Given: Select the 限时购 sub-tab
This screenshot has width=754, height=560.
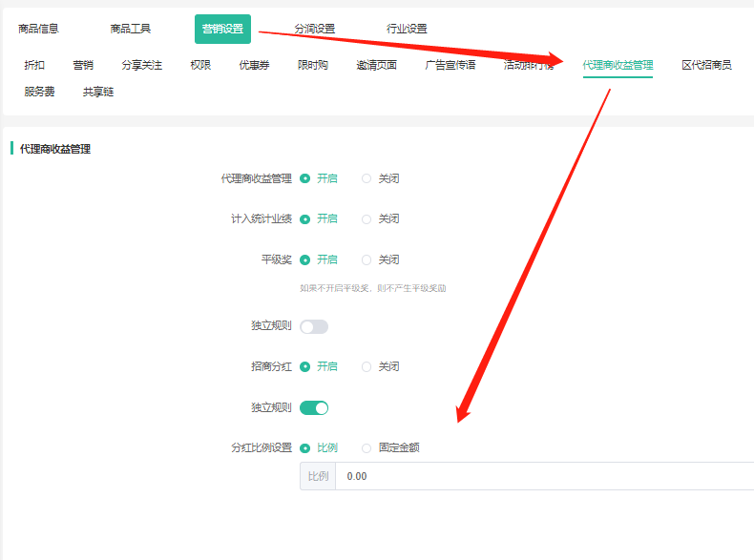Looking at the screenshot, I should click(312, 65).
